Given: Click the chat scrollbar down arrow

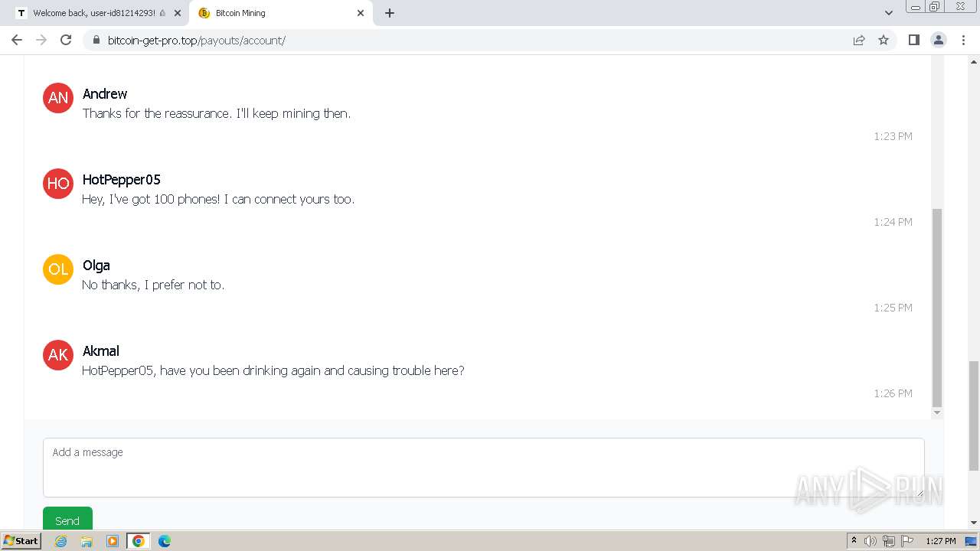Looking at the screenshot, I should tap(937, 413).
